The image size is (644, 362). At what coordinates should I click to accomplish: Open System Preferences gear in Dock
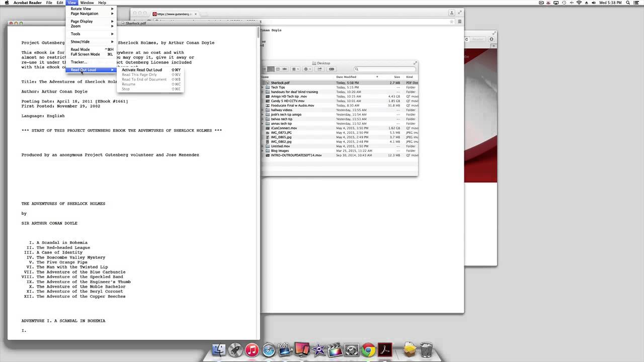click(x=352, y=350)
